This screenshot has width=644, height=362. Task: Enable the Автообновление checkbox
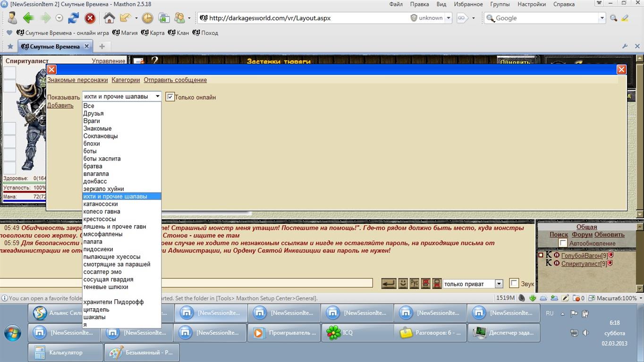[x=563, y=243]
